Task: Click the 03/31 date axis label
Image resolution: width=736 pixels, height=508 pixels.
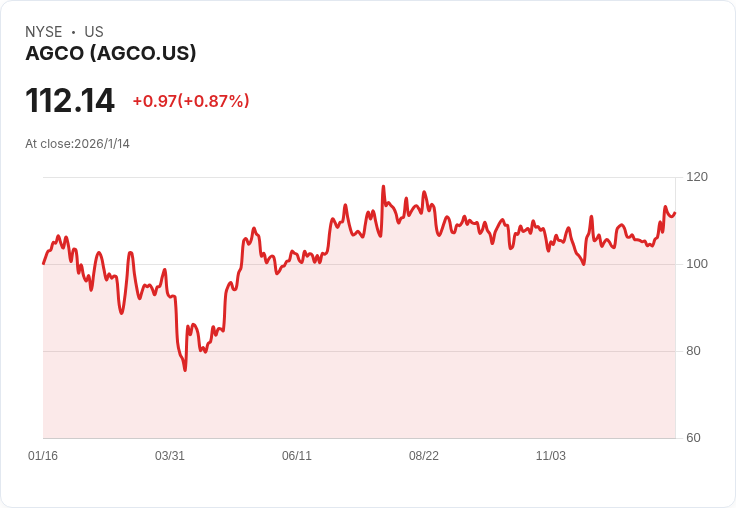Action: point(170,455)
